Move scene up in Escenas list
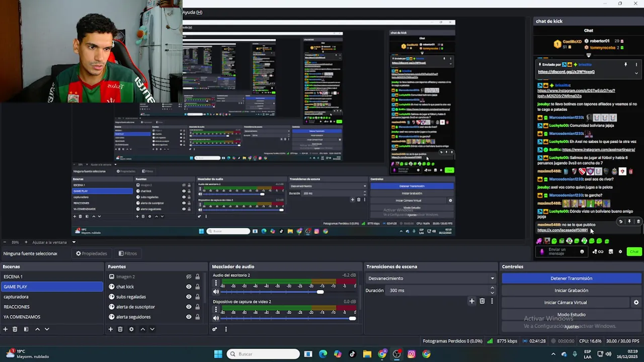The height and width of the screenshot is (362, 644). (x=37, y=329)
